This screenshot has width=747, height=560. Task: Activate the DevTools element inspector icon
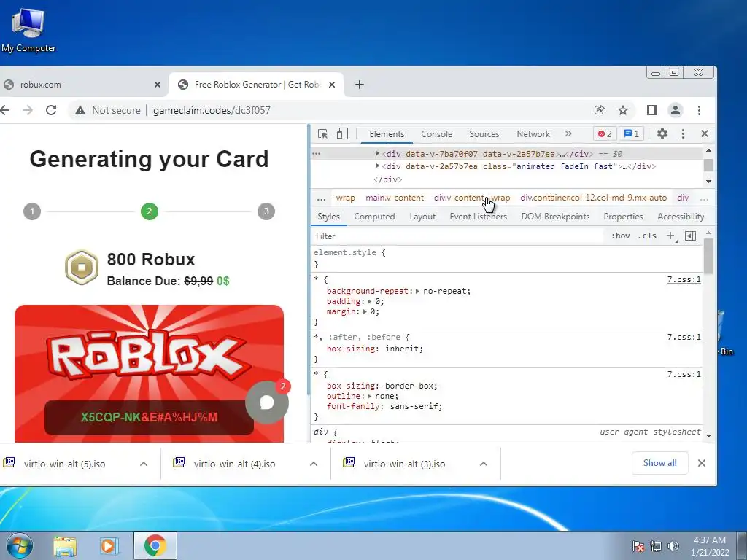(322, 134)
